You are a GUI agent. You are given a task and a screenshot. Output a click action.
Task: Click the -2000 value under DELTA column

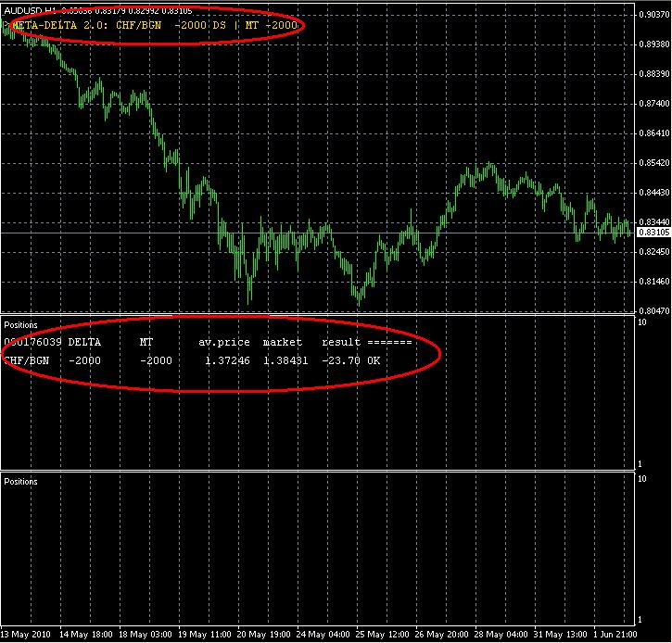click(x=84, y=360)
